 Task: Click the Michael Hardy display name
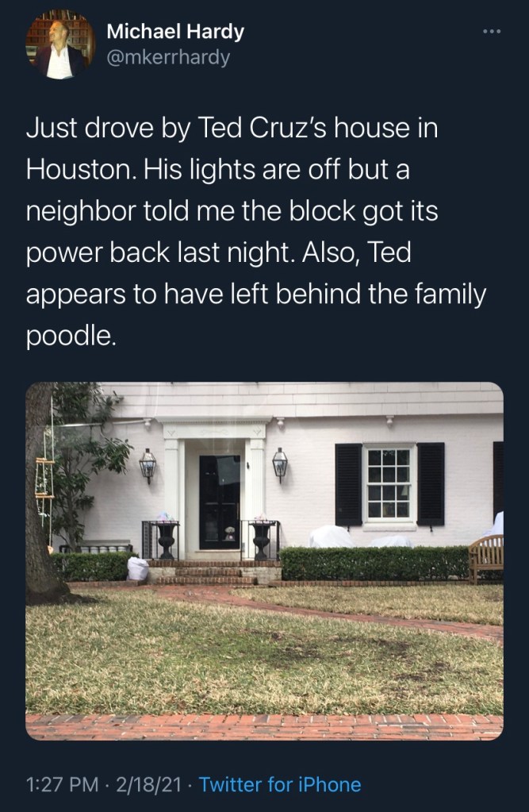coord(174,32)
